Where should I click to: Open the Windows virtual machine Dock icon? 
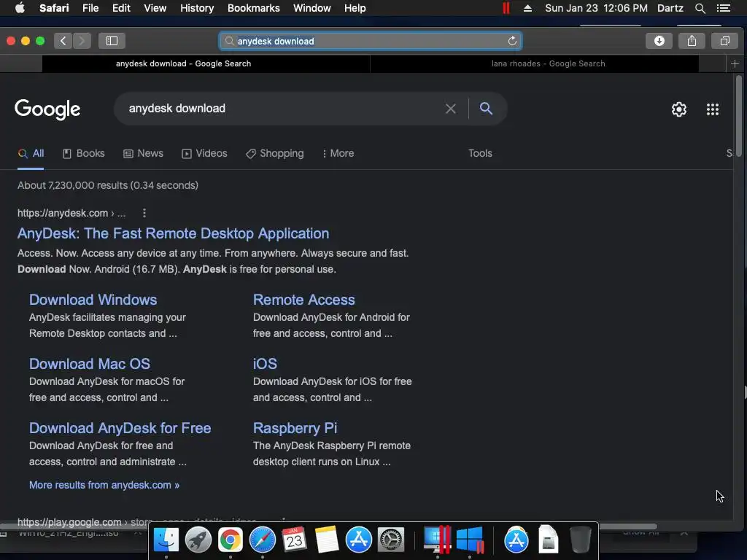coord(470,540)
